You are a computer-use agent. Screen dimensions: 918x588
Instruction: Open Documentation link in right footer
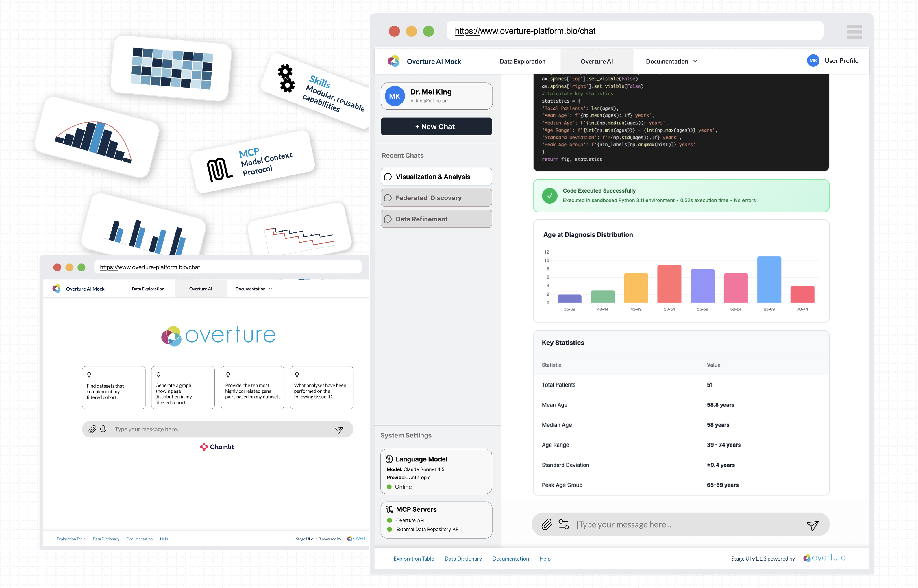(x=510, y=558)
